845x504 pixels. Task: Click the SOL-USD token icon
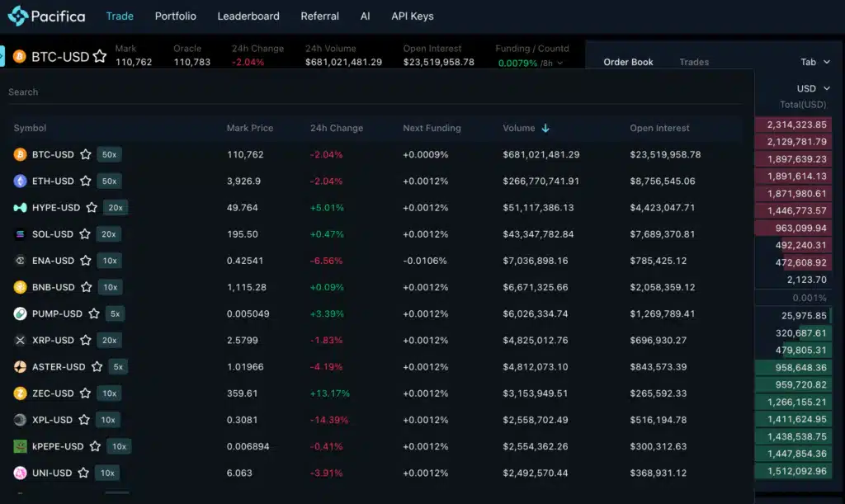(21, 234)
